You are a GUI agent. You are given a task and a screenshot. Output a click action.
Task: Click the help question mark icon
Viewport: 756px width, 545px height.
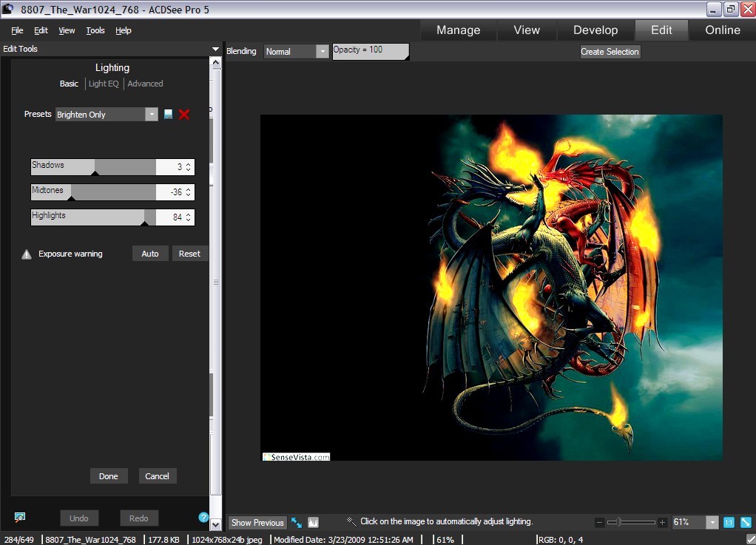click(x=203, y=518)
